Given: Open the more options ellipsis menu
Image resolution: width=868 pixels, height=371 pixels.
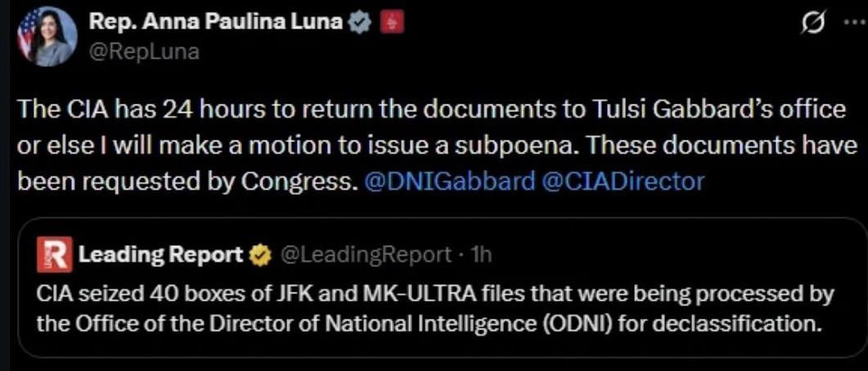Looking at the screenshot, I should click(x=855, y=25).
